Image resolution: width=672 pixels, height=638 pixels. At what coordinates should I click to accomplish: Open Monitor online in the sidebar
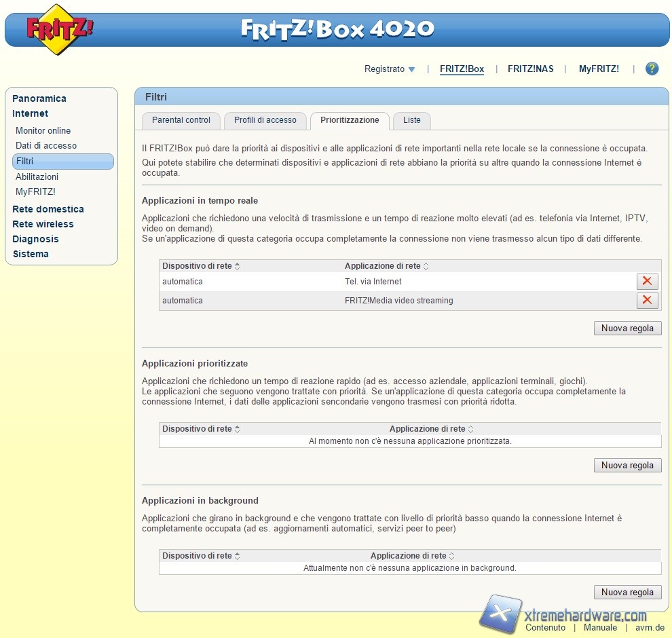coord(43,130)
